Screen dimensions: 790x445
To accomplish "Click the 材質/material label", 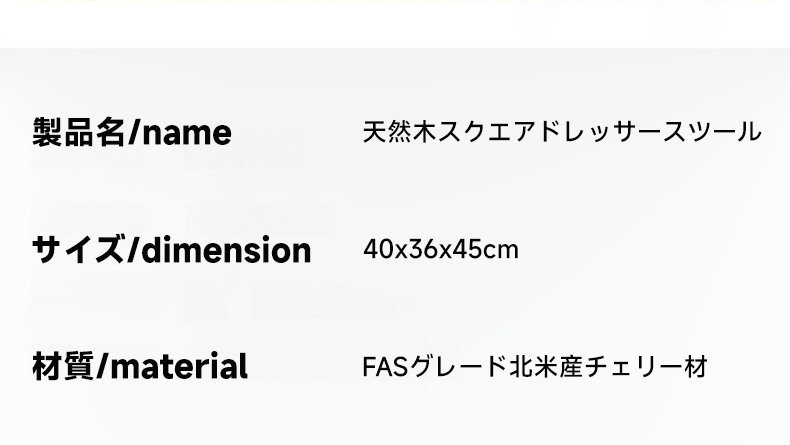I will point(140,366).
